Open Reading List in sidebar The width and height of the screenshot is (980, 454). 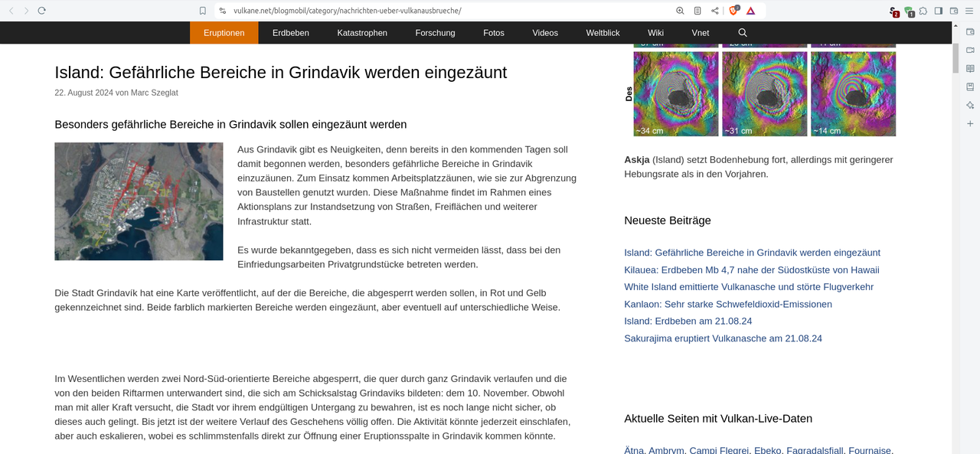[970, 69]
